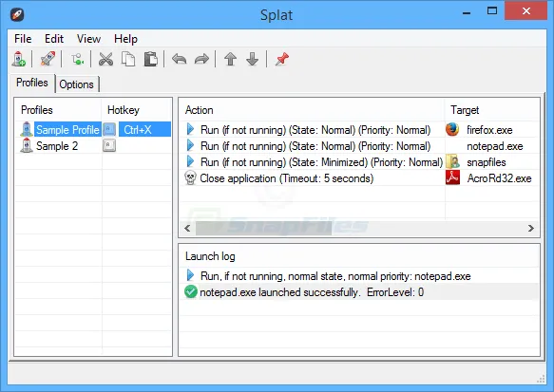554x392 pixels.
Task: Open the Edit menu
Action: (54, 39)
